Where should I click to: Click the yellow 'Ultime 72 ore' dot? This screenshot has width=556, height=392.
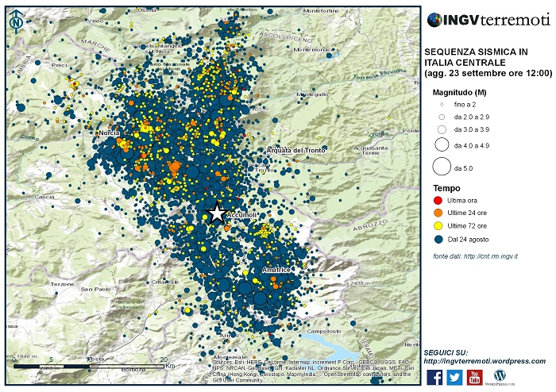pos(438,226)
